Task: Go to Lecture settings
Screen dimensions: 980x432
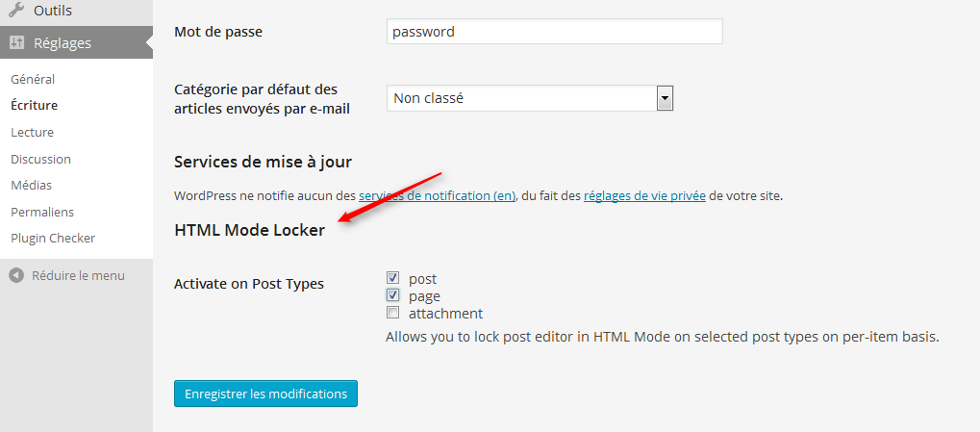Action: [32, 133]
